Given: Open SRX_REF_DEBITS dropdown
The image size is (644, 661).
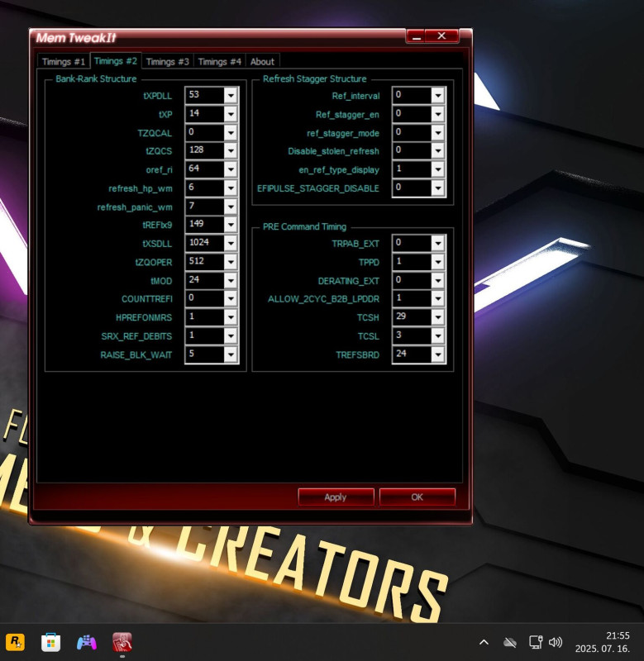Looking at the screenshot, I should click(x=231, y=336).
